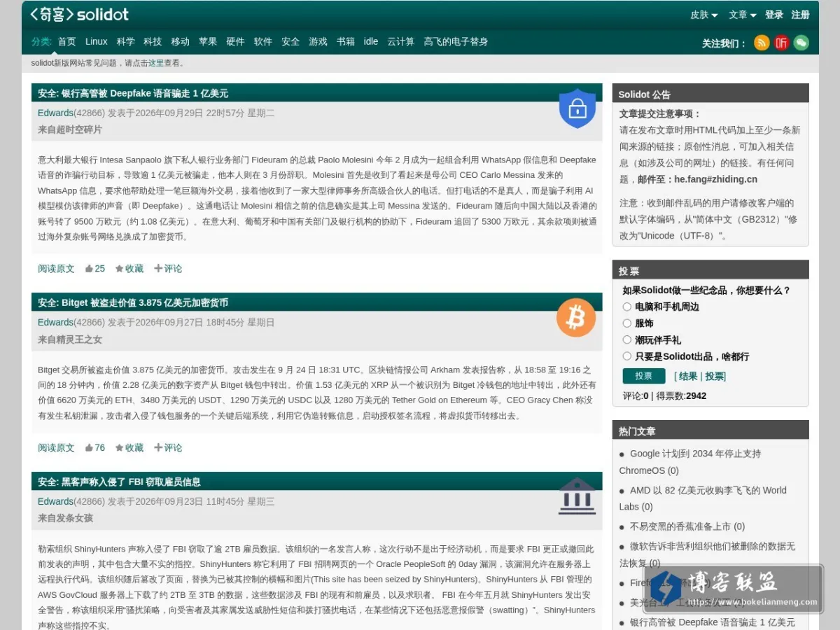
Task: Open author Edwards on the FBI article
Action: tap(55, 502)
